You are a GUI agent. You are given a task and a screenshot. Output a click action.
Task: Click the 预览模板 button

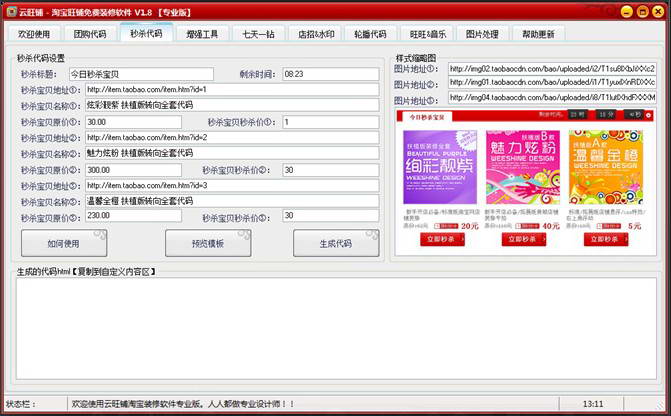208,243
